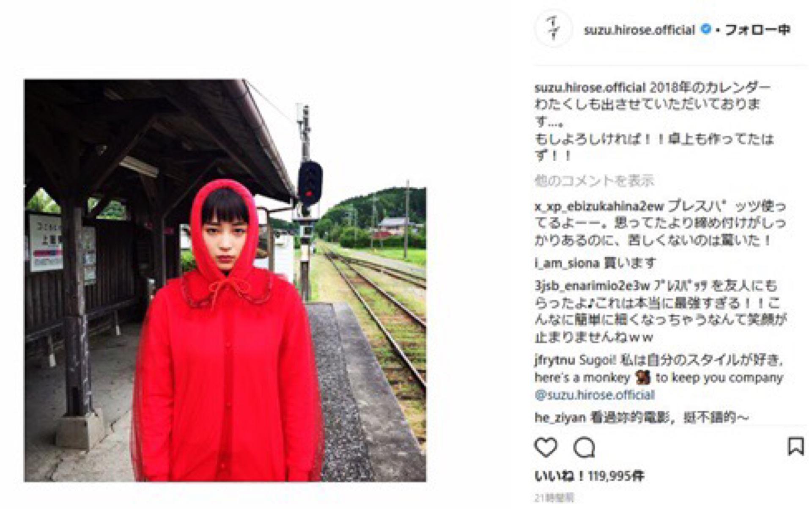Click the red hooded woman photo
Image resolution: width=812 pixels, height=509 pixels.
tap(225, 281)
